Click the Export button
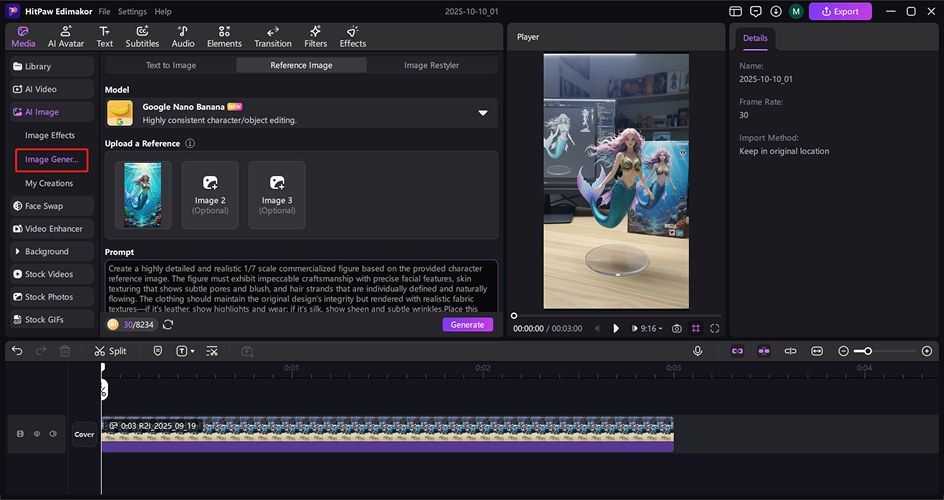The image size is (944, 500). pos(840,12)
